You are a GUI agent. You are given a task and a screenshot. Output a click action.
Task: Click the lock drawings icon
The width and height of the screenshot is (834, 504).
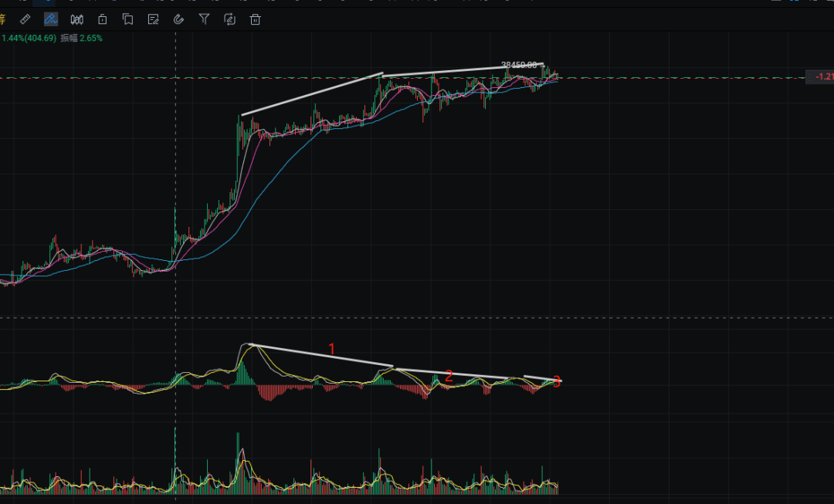pos(102,19)
